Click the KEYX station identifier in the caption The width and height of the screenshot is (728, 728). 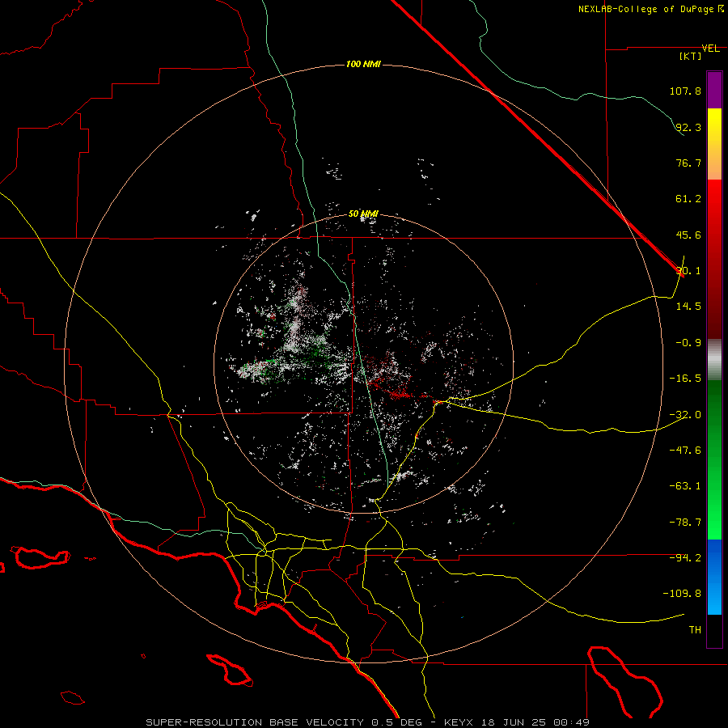point(459,722)
